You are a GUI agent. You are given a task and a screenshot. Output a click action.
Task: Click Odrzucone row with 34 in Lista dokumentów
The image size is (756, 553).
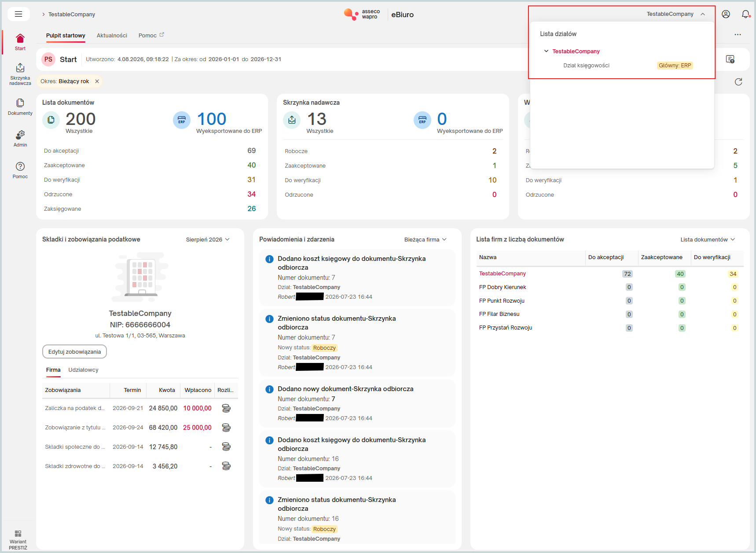150,194
